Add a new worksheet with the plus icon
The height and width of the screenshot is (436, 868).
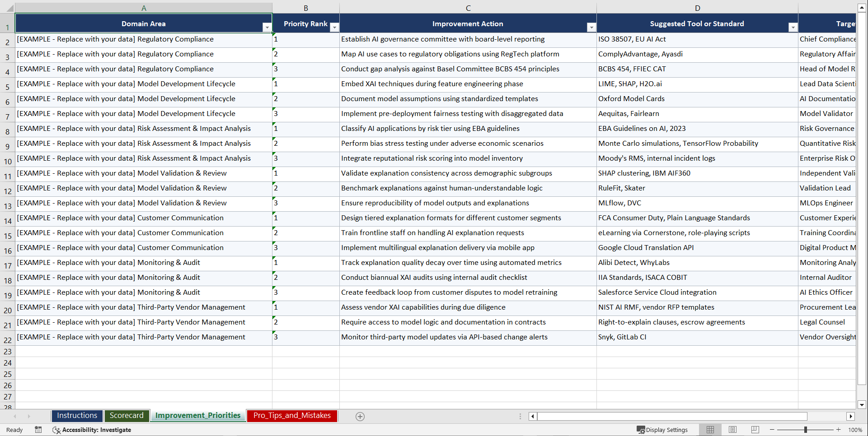pyautogui.click(x=360, y=416)
